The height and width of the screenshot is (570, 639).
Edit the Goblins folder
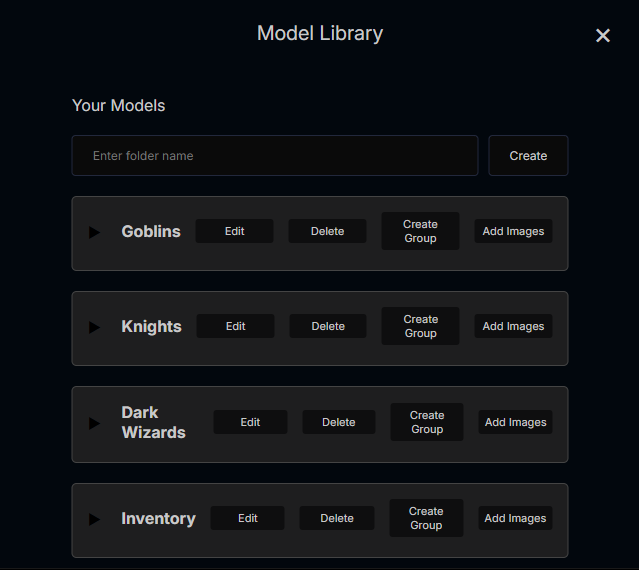click(x=234, y=231)
